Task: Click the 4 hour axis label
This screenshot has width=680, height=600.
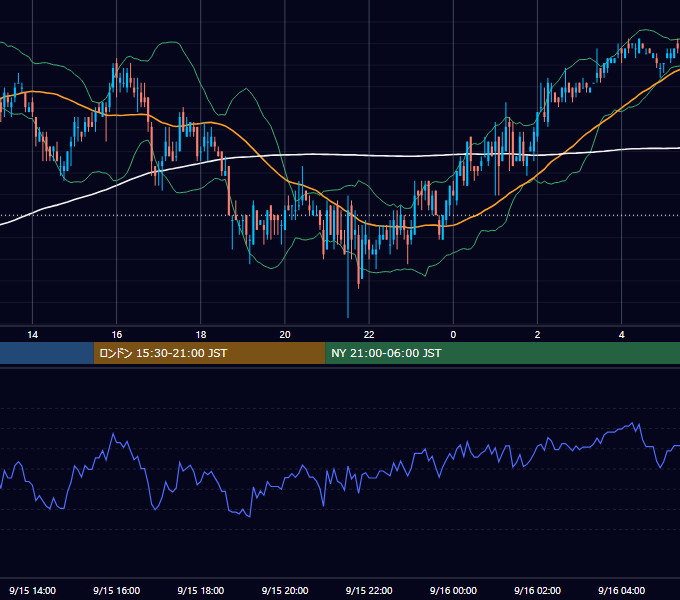Action: coord(621,335)
